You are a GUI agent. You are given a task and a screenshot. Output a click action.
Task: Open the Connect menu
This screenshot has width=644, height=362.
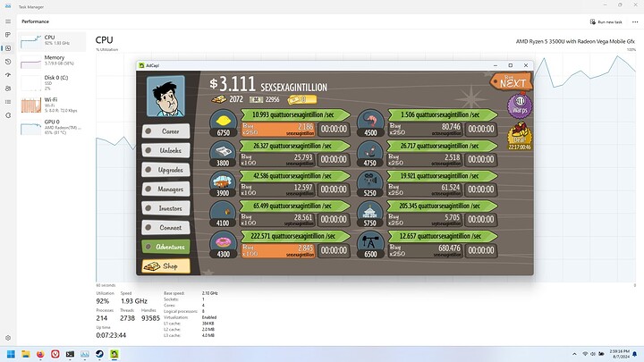coord(166,227)
